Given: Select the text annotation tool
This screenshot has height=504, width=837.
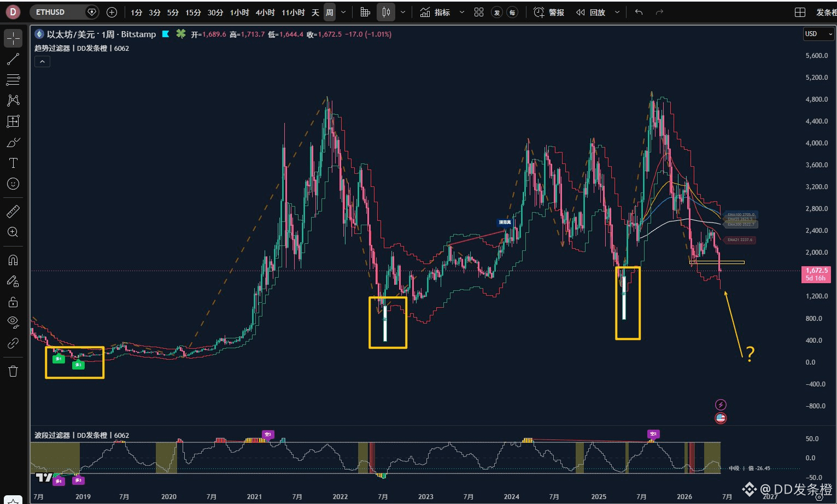Looking at the screenshot, I should point(13,163).
